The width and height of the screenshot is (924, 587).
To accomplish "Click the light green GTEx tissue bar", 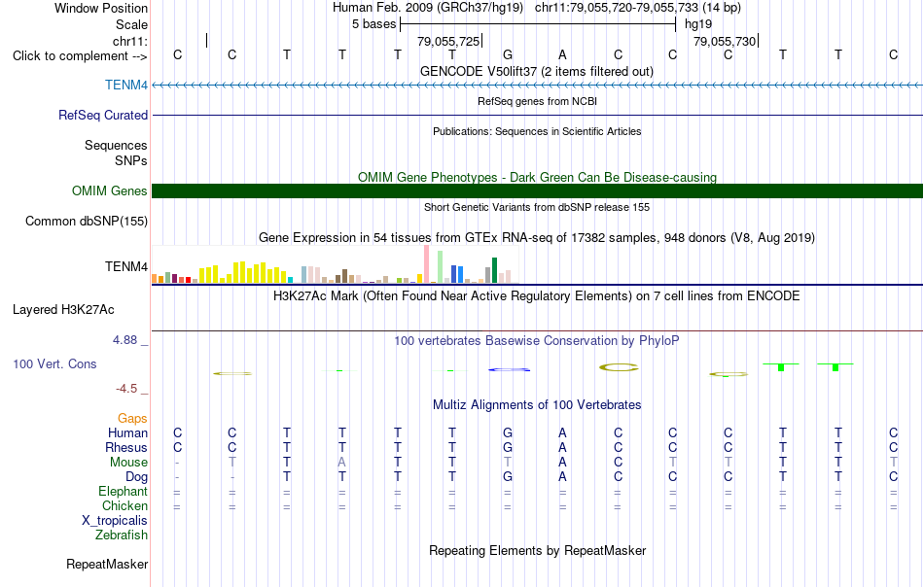I will click(x=440, y=266).
